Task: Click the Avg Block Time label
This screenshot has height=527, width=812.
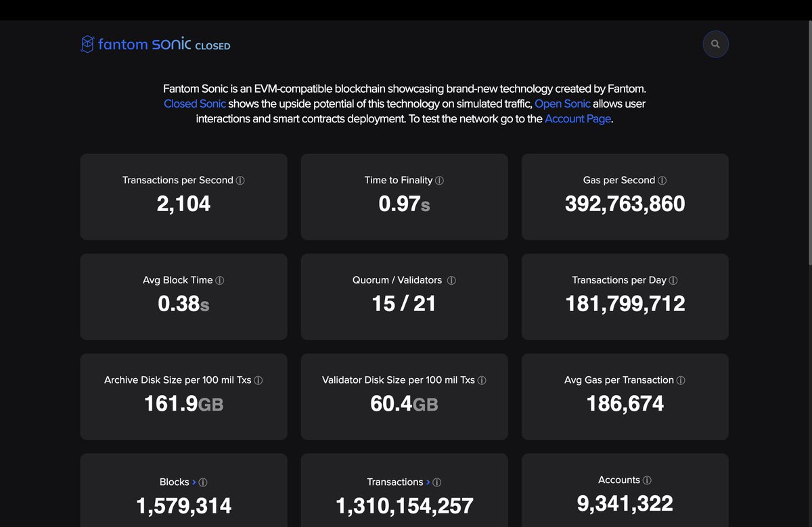Action: click(x=177, y=280)
